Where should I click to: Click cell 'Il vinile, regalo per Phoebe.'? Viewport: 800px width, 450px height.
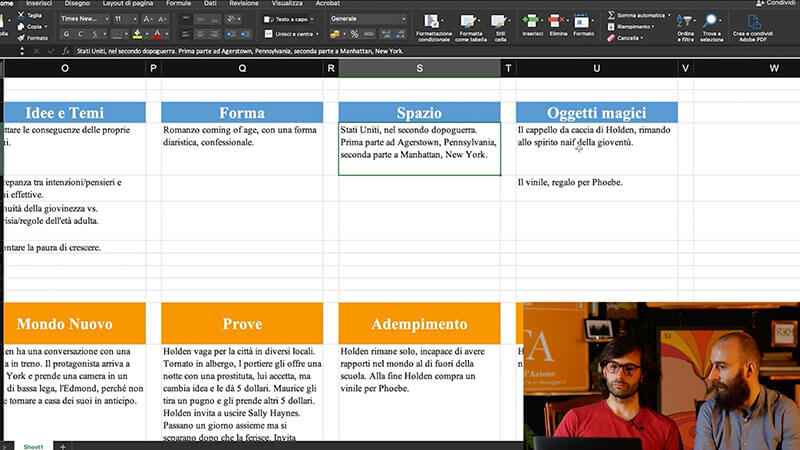[596, 188]
